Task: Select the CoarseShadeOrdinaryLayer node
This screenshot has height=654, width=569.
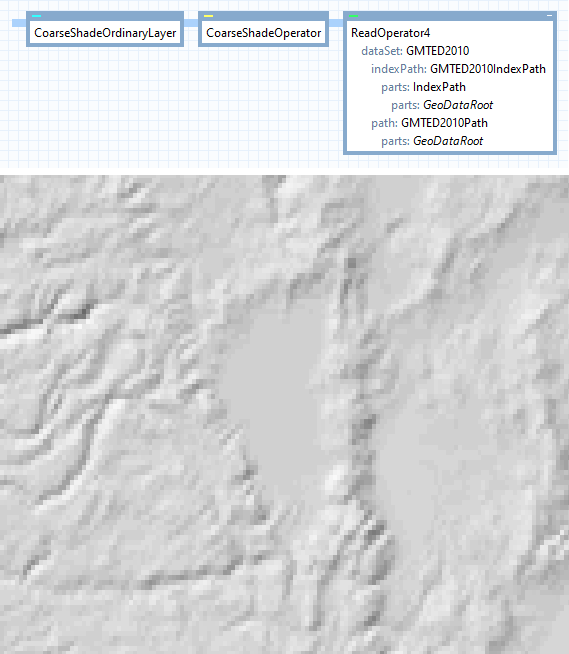Action: click(x=105, y=33)
